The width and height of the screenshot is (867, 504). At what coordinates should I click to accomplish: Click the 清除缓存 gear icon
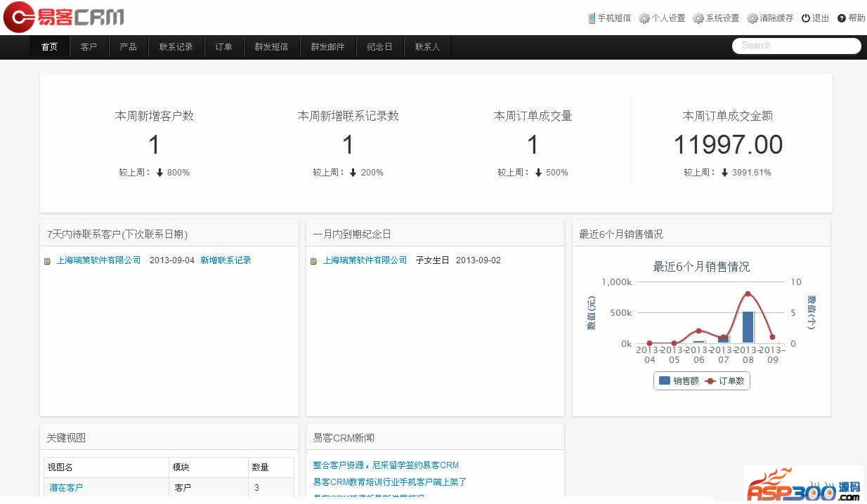pyautogui.click(x=752, y=18)
